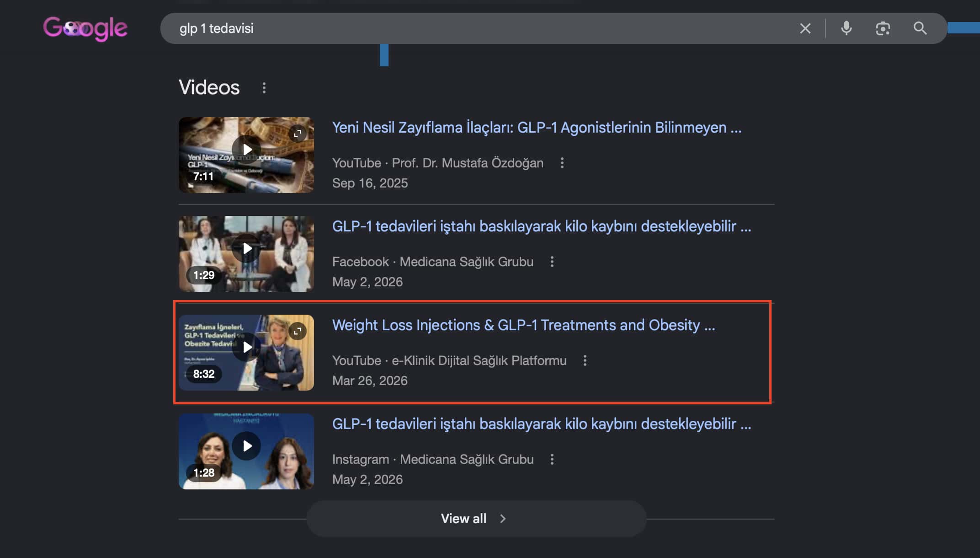
Task: Open 'Yeni Nesil Zayıflama İlaçları' video link
Action: click(537, 128)
